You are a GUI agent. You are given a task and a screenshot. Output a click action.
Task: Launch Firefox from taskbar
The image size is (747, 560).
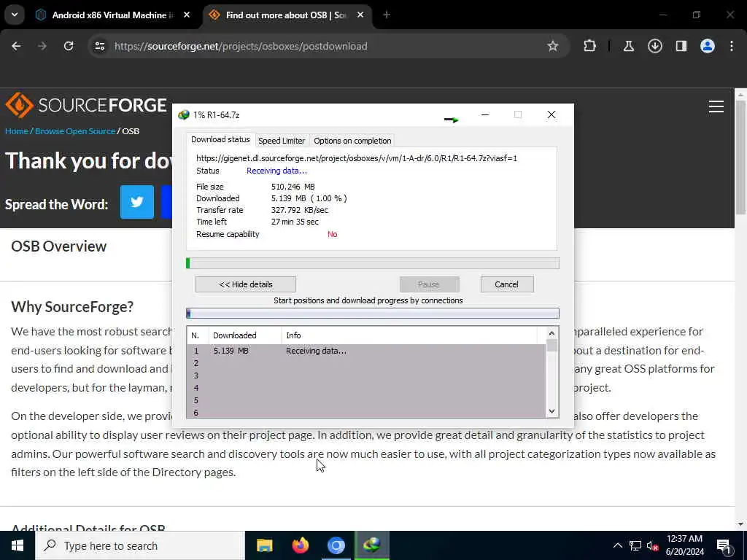click(300, 545)
